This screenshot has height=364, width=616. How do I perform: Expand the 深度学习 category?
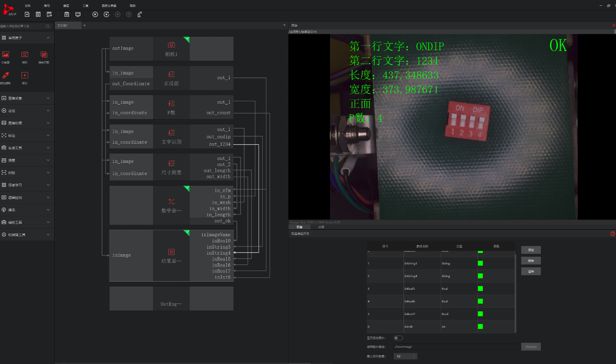click(27, 185)
